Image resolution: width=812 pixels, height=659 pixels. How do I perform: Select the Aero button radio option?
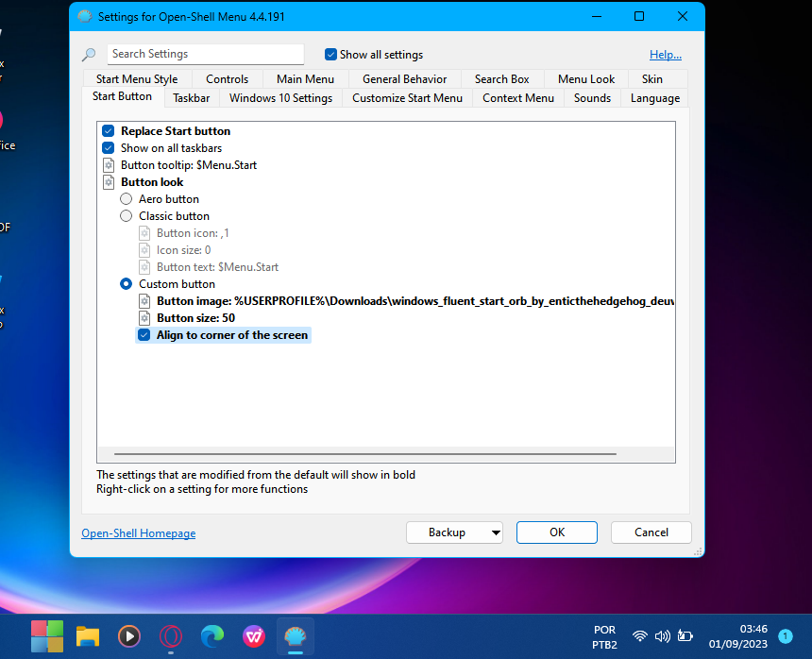[126, 198]
